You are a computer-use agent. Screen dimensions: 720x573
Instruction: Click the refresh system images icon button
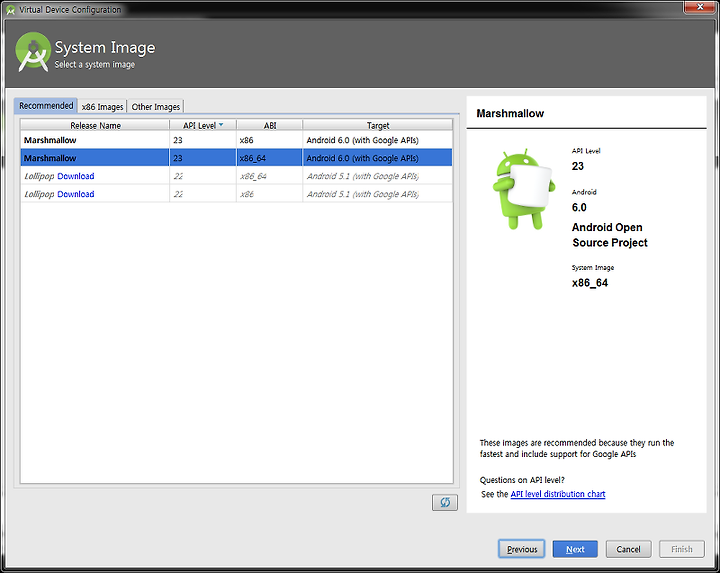pos(444,502)
